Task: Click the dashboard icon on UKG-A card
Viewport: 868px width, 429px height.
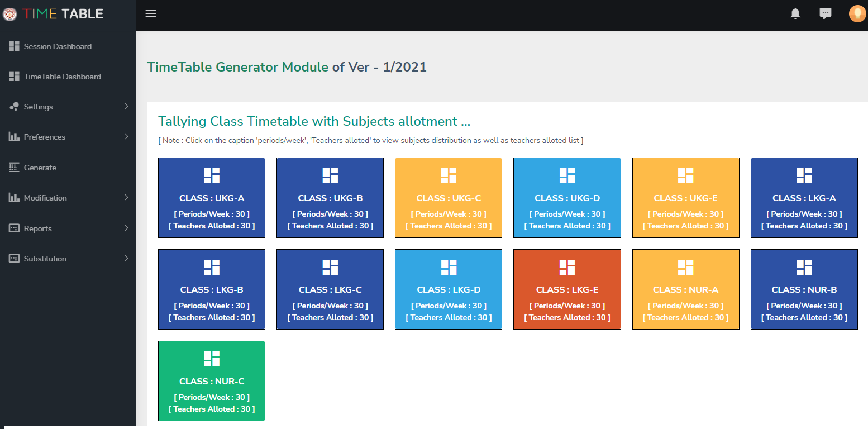Action: point(212,175)
